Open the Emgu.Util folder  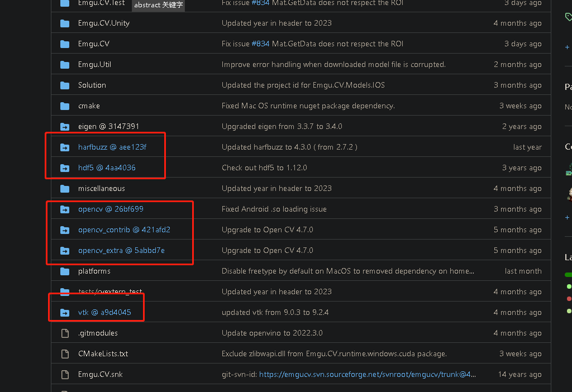coord(94,65)
